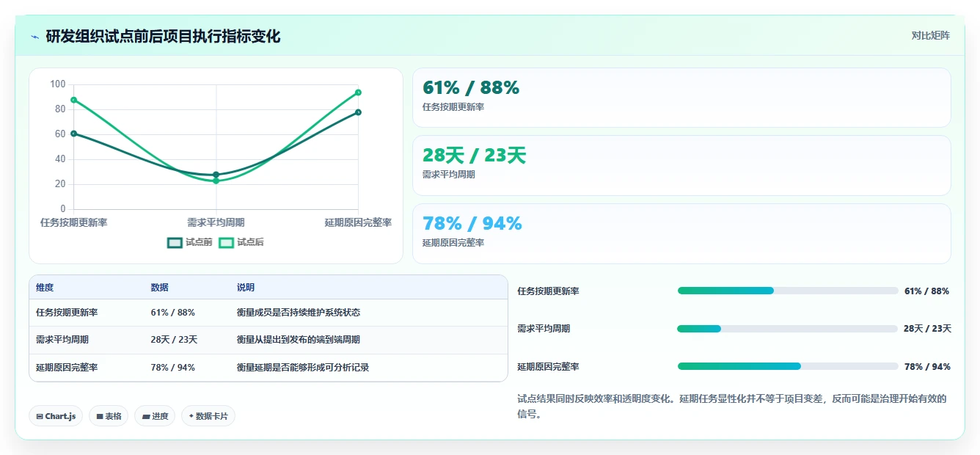
Task: Open the 61% / 88% data card
Action: point(681,98)
